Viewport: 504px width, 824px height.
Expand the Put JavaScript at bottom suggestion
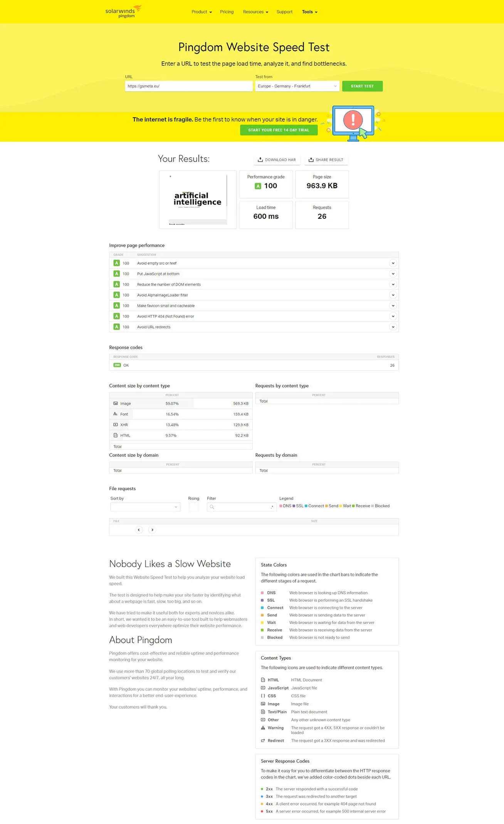click(x=393, y=274)
